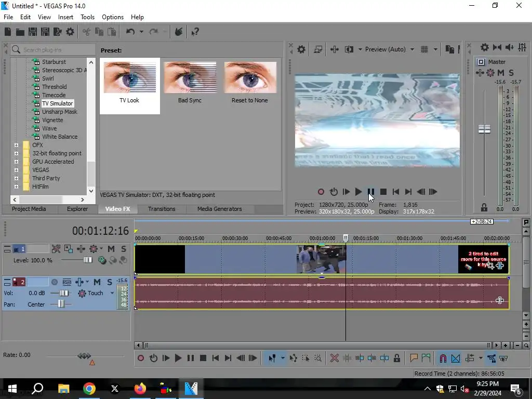This screenshot has height=399, width=532.
Task: Toggle the Master fader lock icon
Action: click(x=484, y=207)
